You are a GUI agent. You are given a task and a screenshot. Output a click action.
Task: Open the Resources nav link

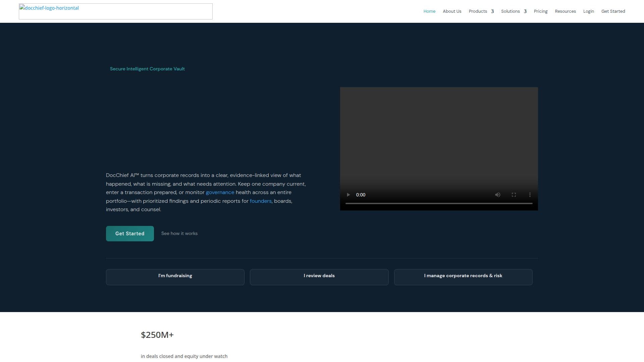565,11
